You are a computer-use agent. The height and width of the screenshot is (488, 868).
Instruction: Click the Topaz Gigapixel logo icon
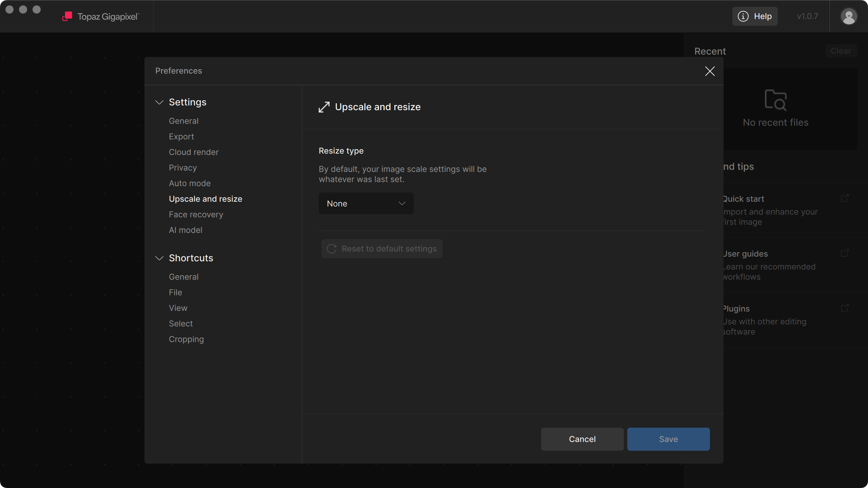(x=67, y=16)
